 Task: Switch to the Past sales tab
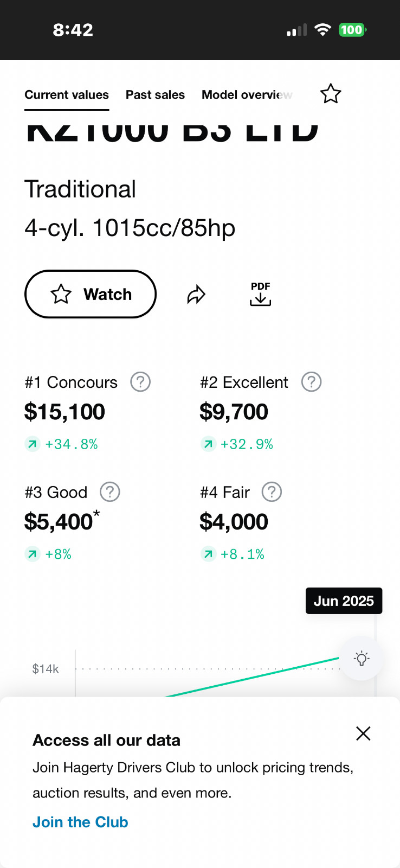click(155, 95)
